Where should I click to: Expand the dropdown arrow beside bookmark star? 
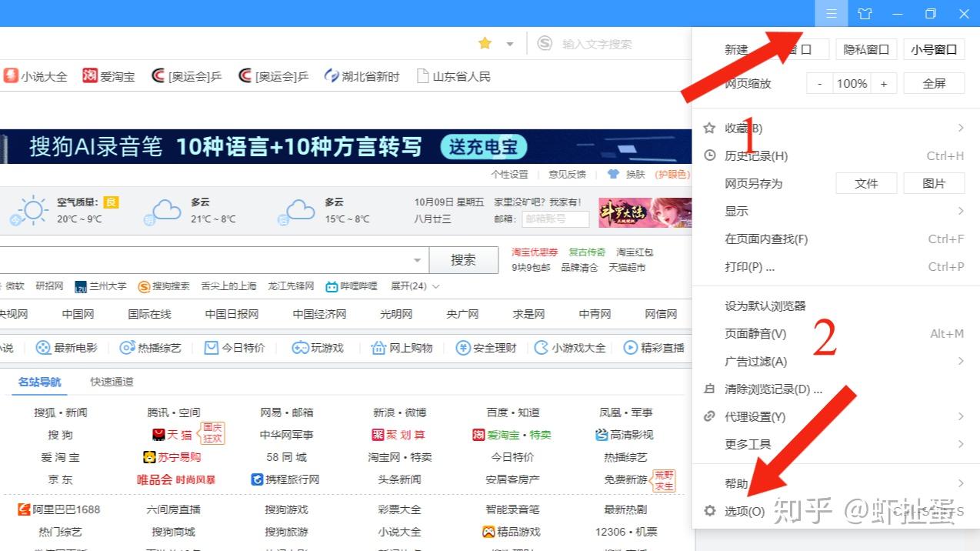tap(509, 44)
